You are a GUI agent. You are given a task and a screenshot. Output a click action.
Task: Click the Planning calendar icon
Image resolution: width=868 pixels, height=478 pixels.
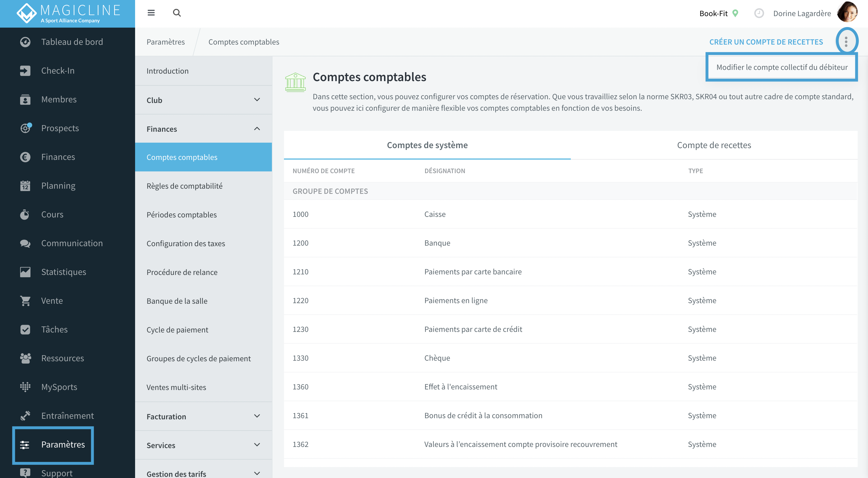point(25,186)
